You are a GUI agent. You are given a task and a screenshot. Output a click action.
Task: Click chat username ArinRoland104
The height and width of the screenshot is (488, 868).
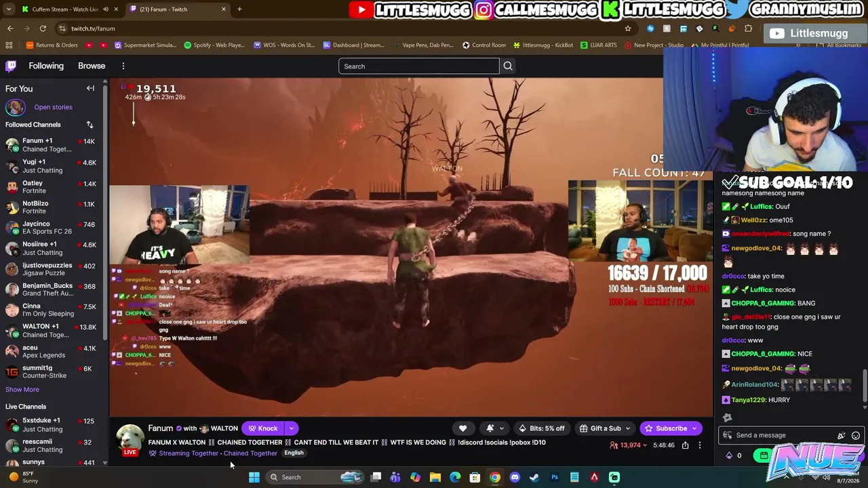coord(754,385)
